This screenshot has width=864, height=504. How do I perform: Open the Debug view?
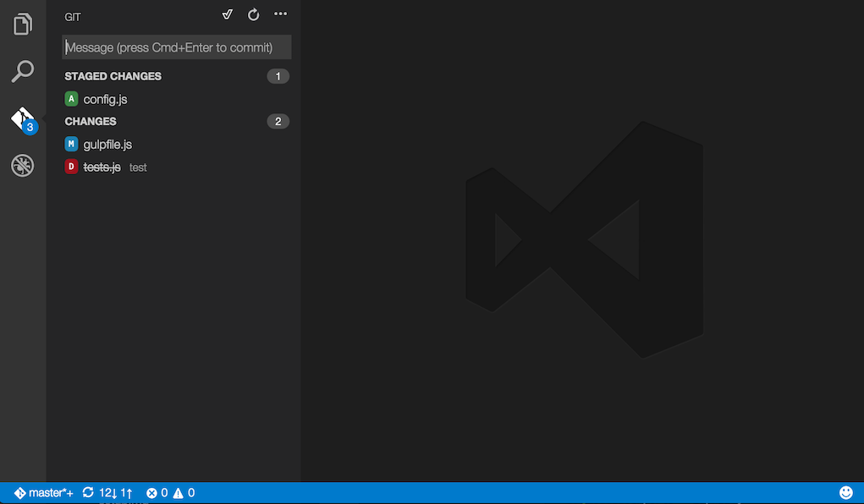(22, 165)
